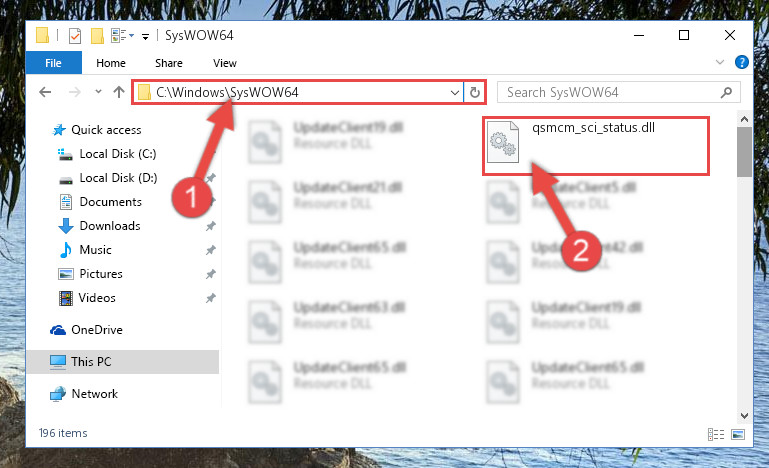The image size is (769, 468).
Task: Switch to details view layout
Action: 716,434
